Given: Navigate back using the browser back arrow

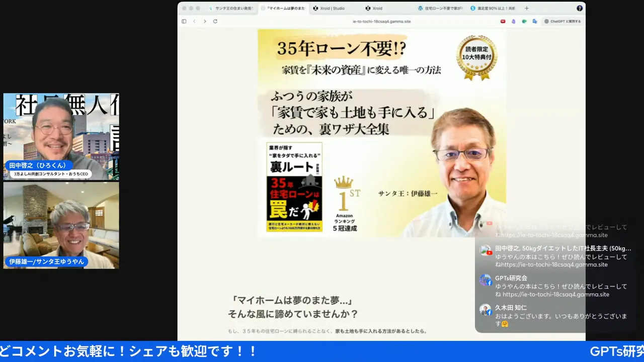Looking at the screenshot, I should coord(194,21).
